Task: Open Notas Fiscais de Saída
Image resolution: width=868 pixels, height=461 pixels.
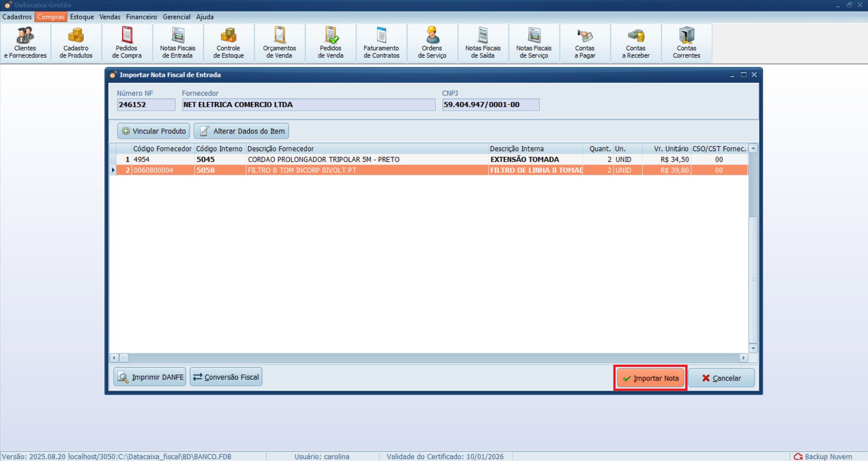Action: tap(483, 42)
